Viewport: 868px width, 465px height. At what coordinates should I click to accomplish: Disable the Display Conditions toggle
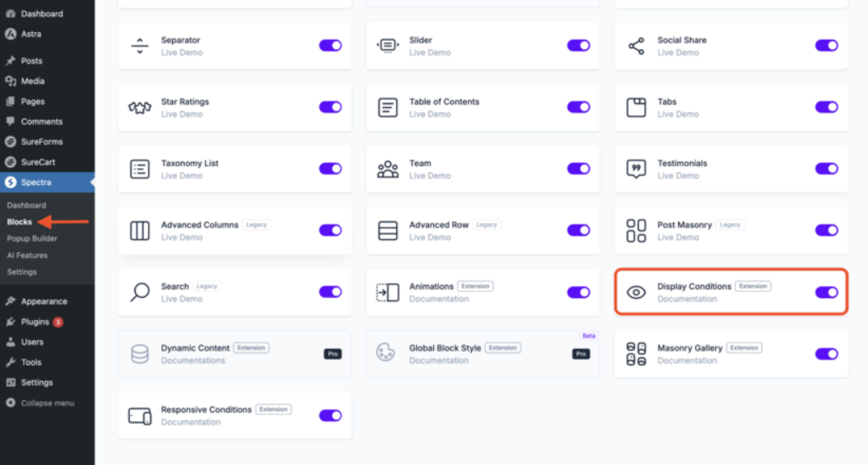(x=826, y=292)
